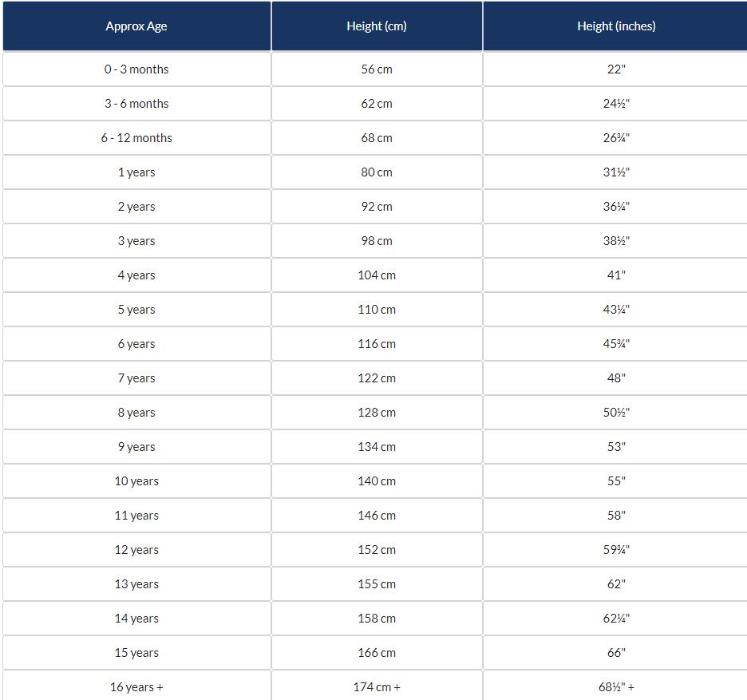This screenshot has height=700, width=747.
Task: Click the Height (inches) column header
Action: click(x=616, y=26)
